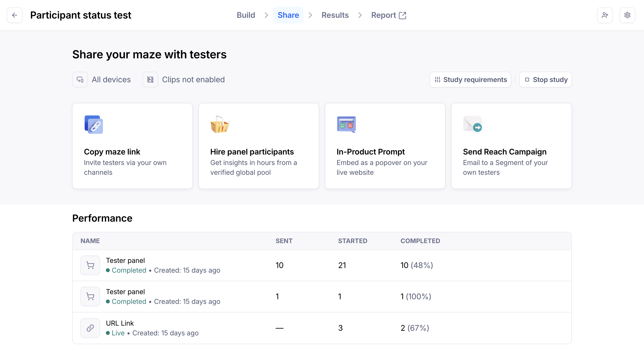
Task: Click the All devices icon
Action: (x=80, y=80)
